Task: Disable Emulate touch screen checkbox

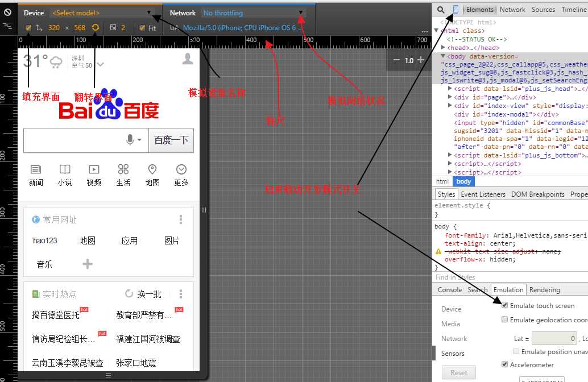Action: 505,305
